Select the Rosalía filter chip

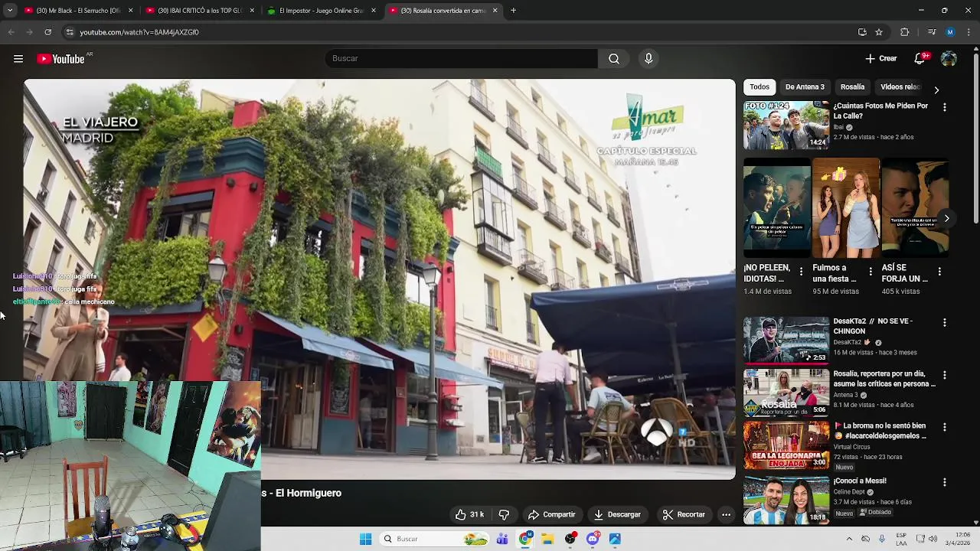pos(852,87)
